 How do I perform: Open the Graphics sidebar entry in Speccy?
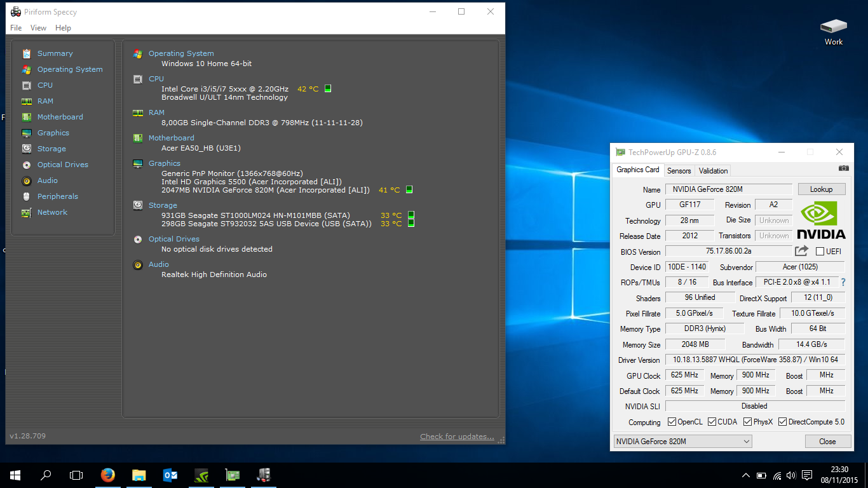[53, 133]
